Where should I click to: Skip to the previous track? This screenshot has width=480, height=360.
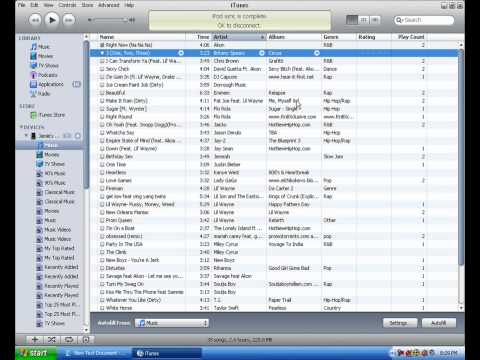[x=35, y=20]
